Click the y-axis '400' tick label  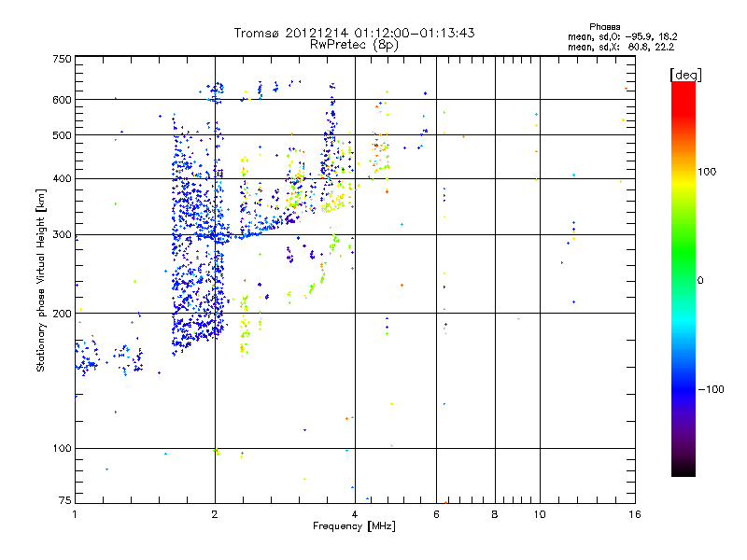(62, 179)
